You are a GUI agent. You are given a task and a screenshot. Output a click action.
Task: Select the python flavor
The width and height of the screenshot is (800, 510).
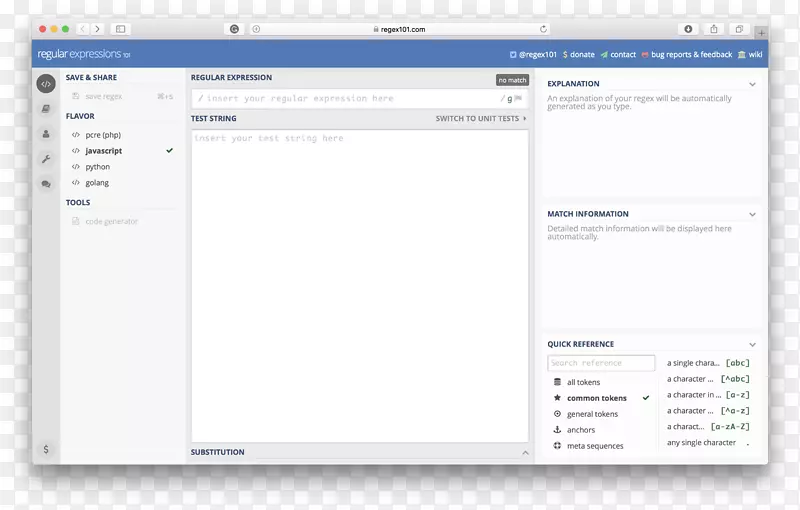(97, 167)
